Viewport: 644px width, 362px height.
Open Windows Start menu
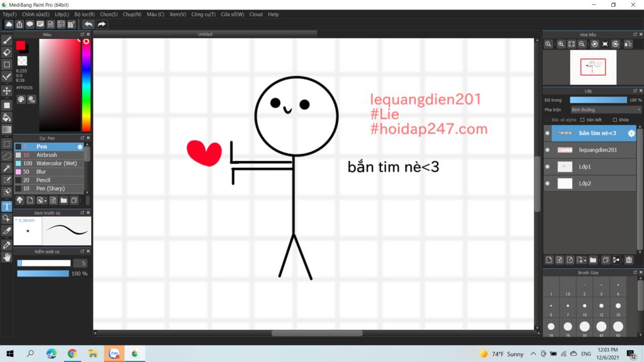[10, 354]
